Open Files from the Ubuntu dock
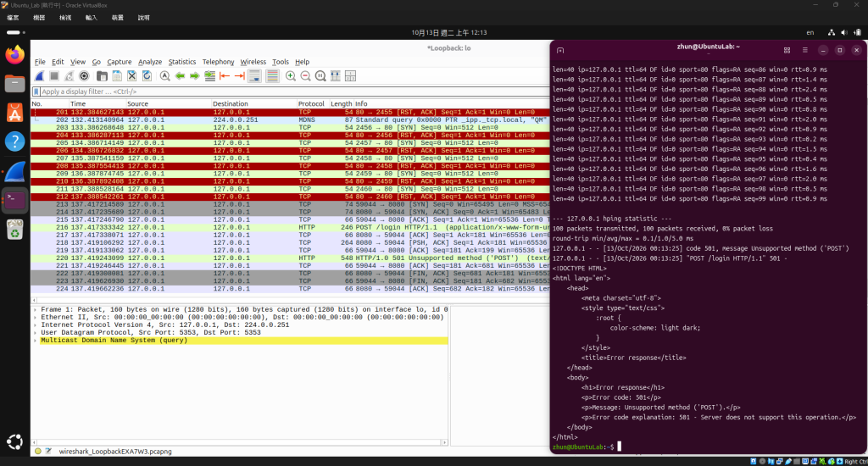 pos(15,84)
